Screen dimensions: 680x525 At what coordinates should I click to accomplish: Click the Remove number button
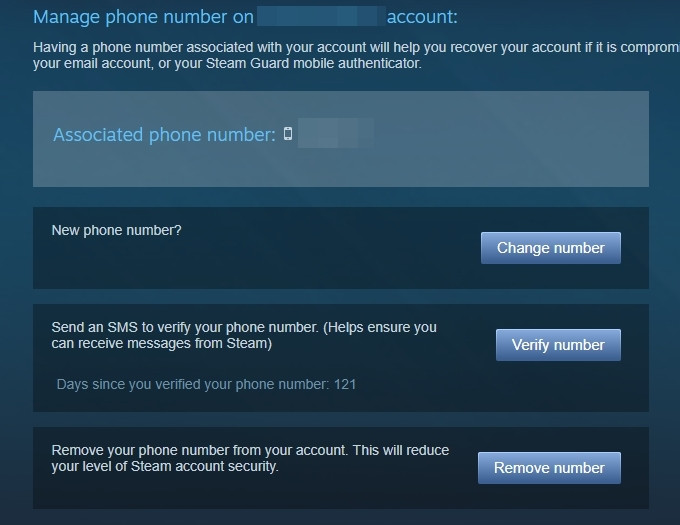[549, 468]
